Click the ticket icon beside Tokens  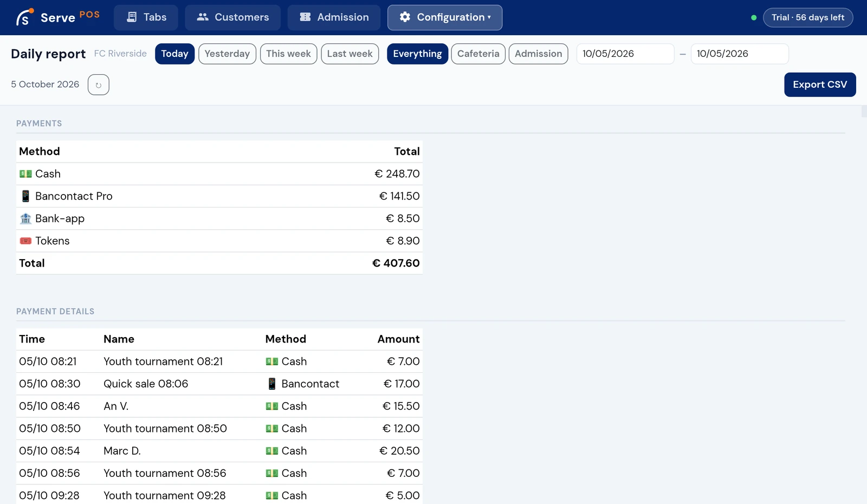[25, 241]
